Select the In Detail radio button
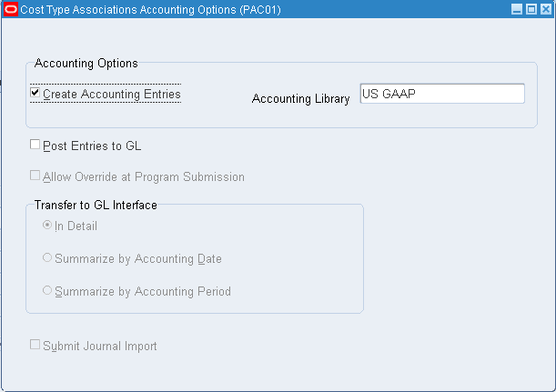Image resolution: width=556 pixels, height=392 pixels. (47, 226)
